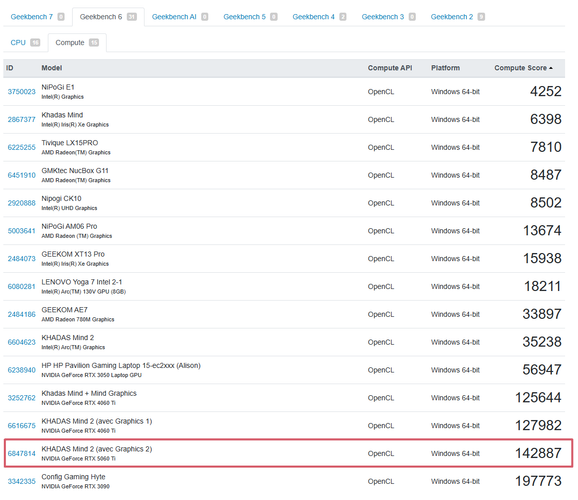Click the Platform column header
The image size is (578, 500).
(445, 68)
